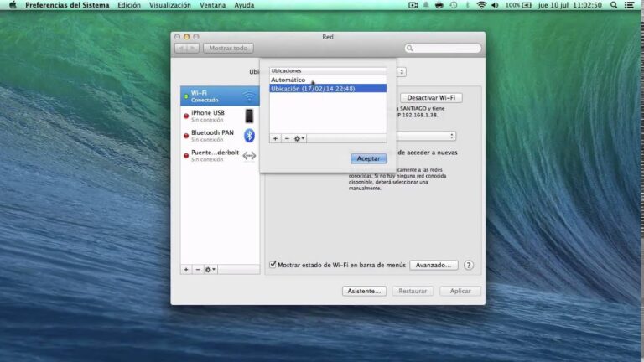The width and height of the screenshot is (644, 362).
Task: Add a network service with plus button
Action: pos(186,270)
